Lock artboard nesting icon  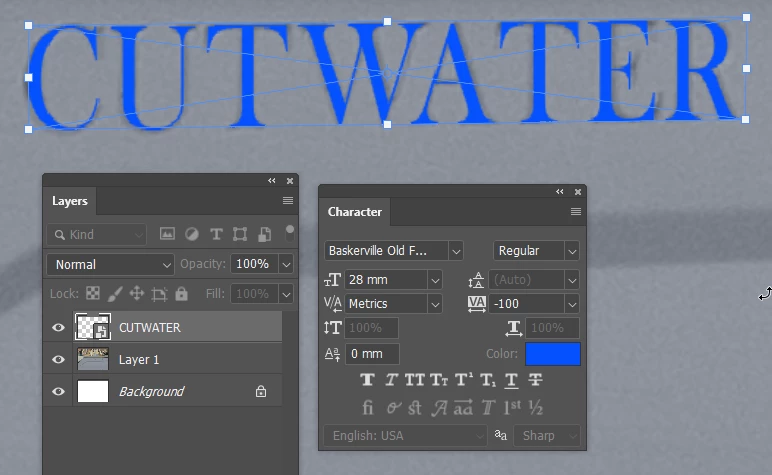click(159, 294)
